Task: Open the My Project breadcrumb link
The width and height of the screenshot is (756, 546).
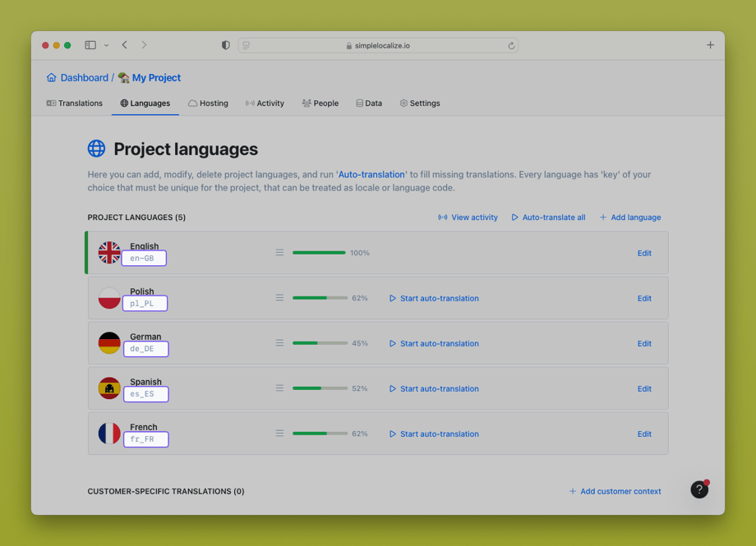Action: pyautogui.click(x=156, y=77)
